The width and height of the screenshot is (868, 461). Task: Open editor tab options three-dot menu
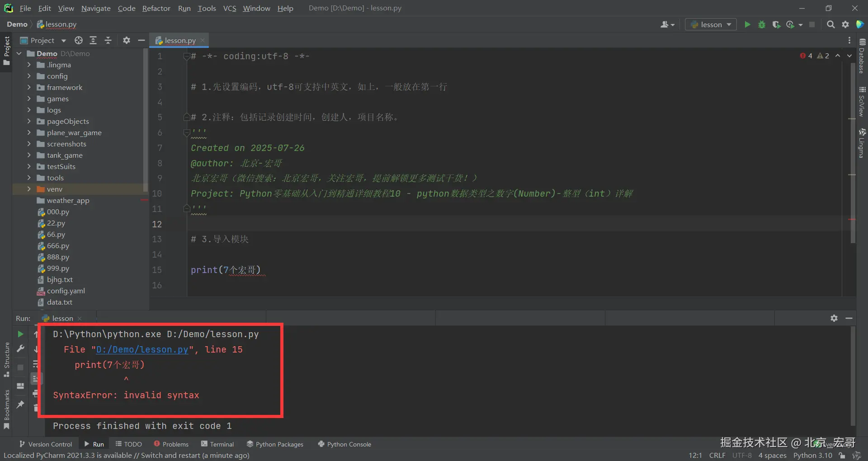click(x=849, y=40)
